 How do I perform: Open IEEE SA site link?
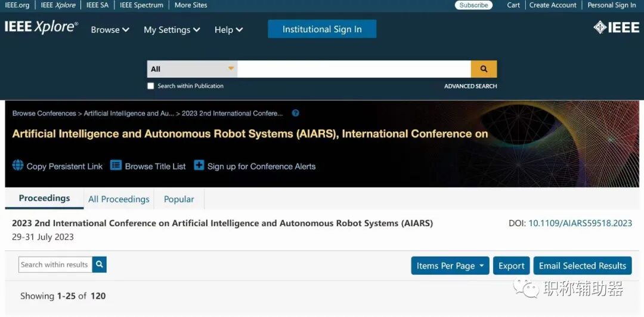(97, 5)
